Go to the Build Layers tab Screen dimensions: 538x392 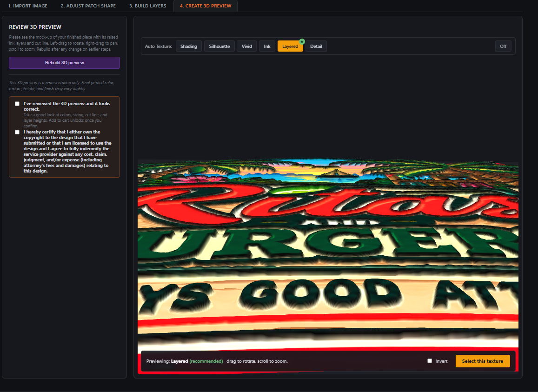click(x=148, y=6)
